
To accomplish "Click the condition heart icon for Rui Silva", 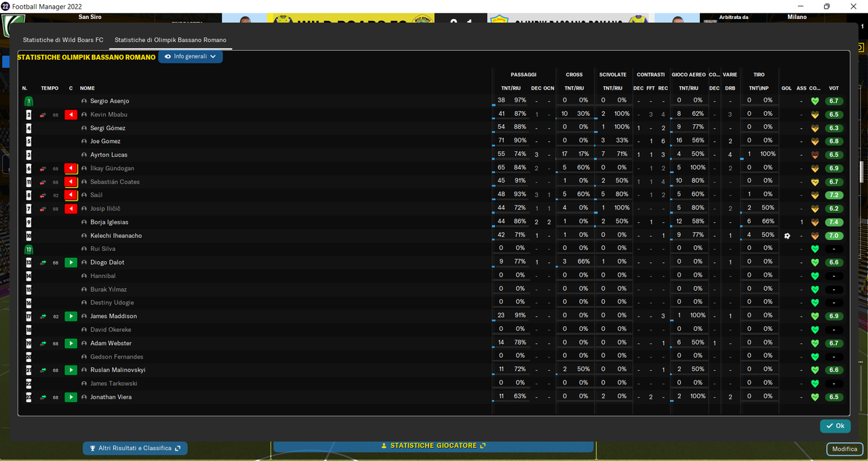I will click(815, 249).
